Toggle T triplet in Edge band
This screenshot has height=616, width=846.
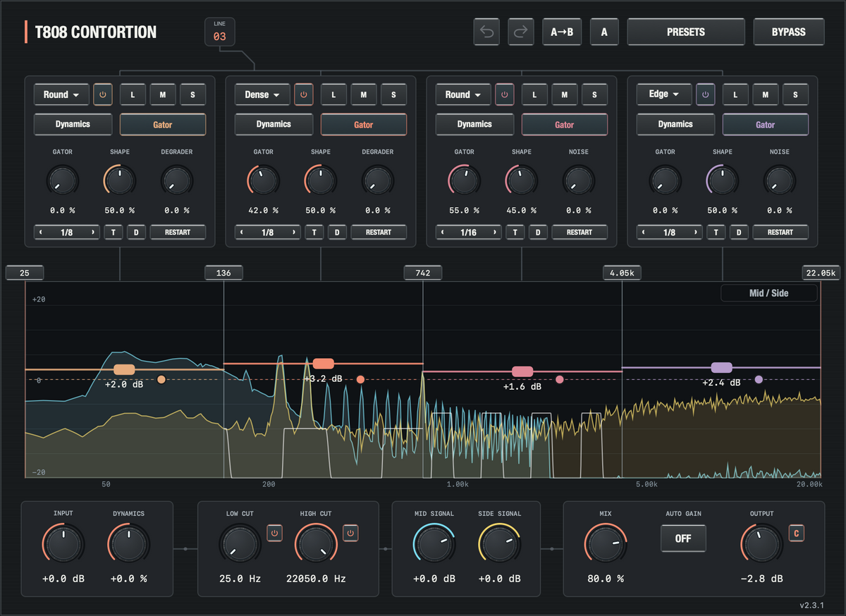pos(716,233)
